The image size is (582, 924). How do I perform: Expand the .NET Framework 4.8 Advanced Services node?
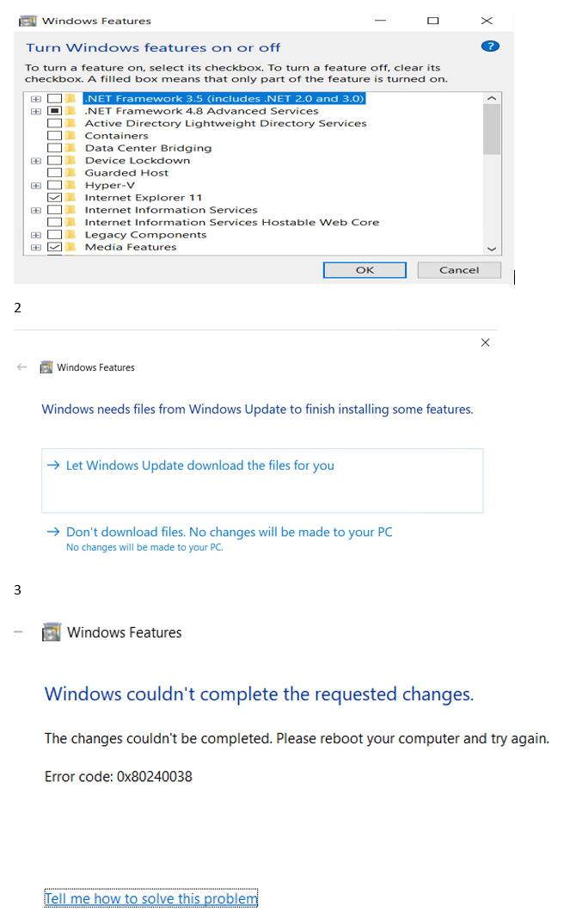36,111
